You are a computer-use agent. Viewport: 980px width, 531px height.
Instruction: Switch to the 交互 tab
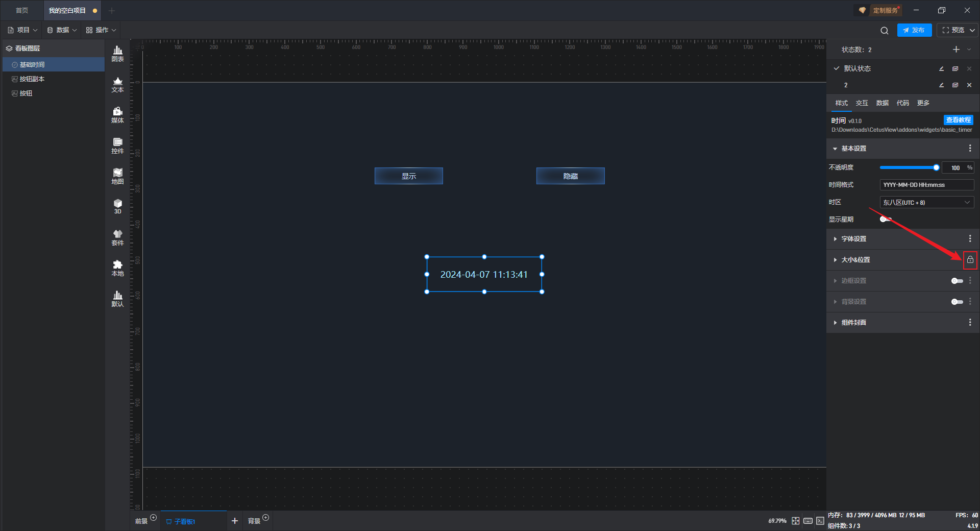862,103
